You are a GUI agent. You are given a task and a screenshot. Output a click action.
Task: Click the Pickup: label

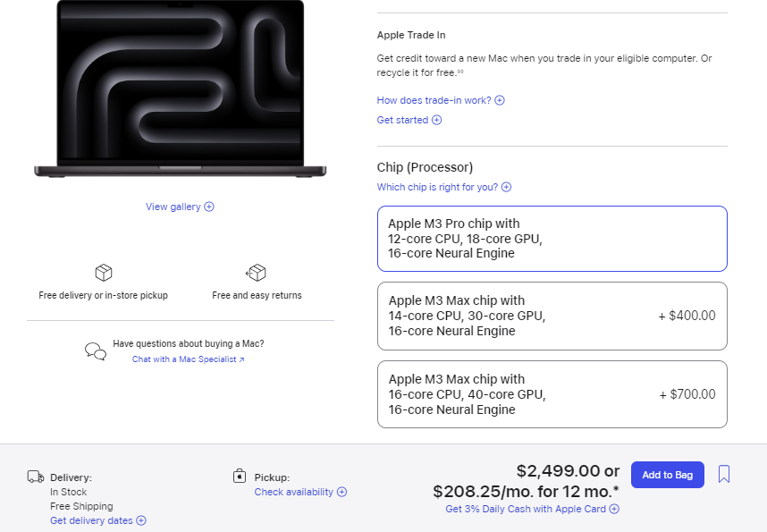coord(272,477)
